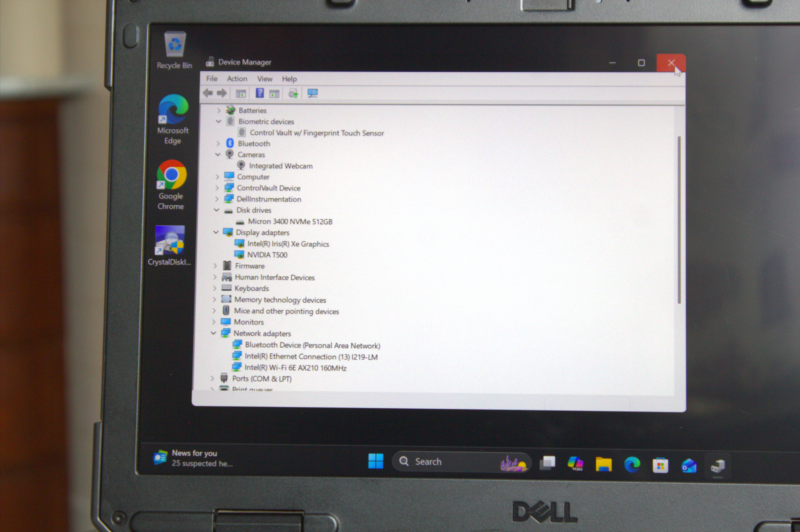Click the Device Manager vertical scrollbar
This screenshot has height=532, width=800.
[679, 220]
